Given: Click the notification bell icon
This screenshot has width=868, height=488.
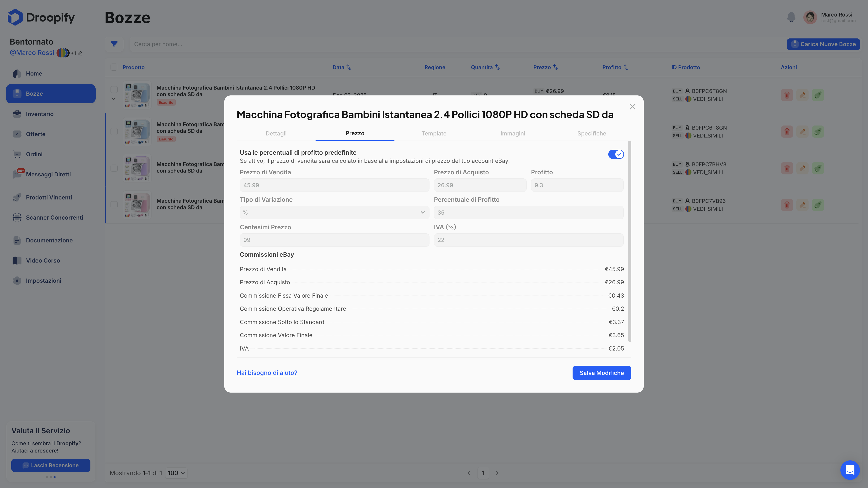Looking at the screenshot, I should click(791, 17).
